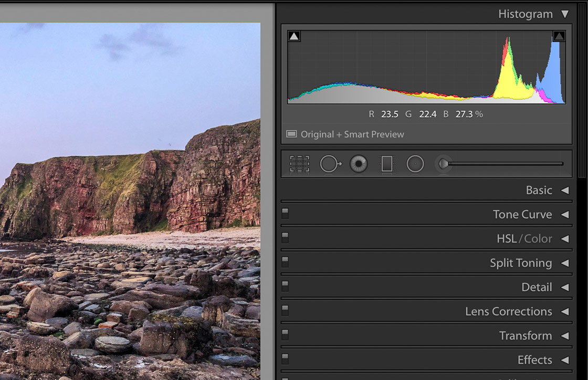Select the Graduated Filter tool

(x=387, y=163)
